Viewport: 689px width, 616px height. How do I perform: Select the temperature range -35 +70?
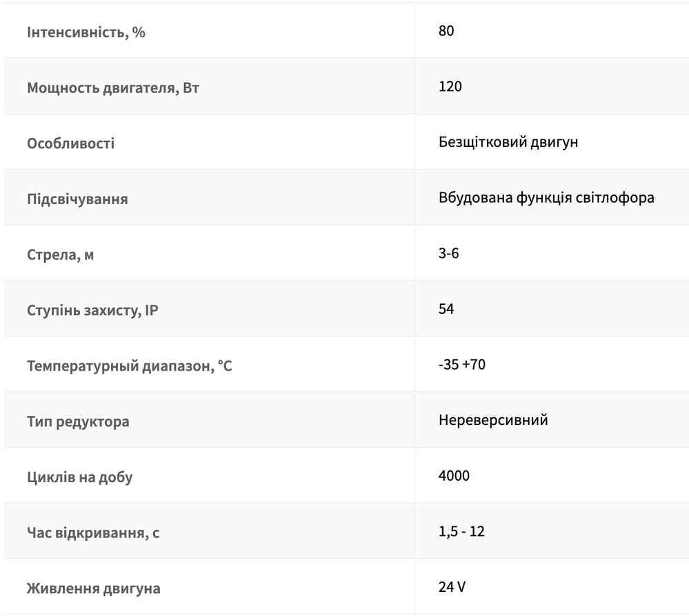point(462,364)
